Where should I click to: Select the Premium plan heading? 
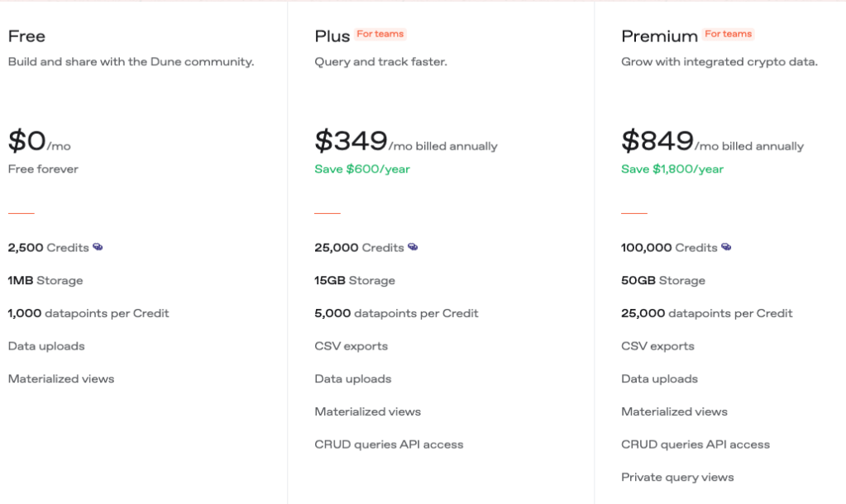pyautogui.click(x=659, y=36)
